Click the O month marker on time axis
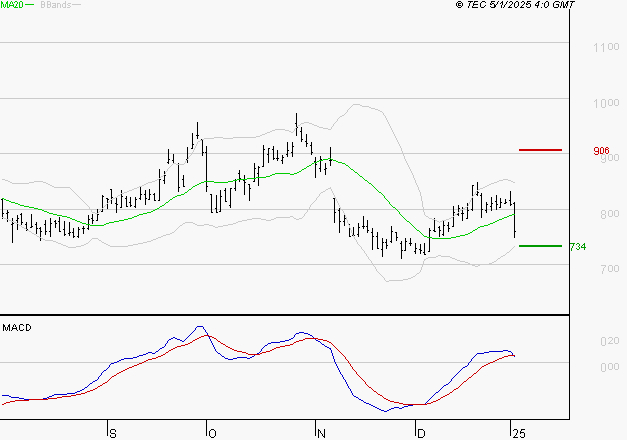627x440 pixels. [213, 434]
